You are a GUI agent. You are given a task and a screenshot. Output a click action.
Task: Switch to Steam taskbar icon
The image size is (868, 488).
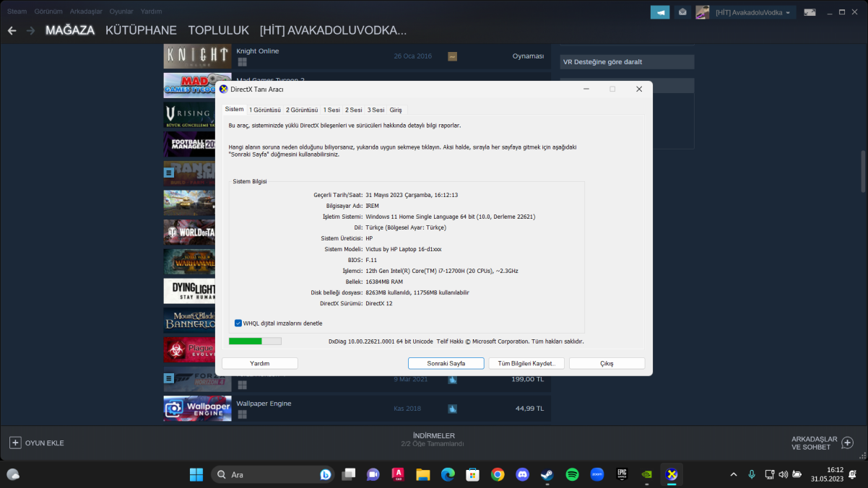point(547,474)
